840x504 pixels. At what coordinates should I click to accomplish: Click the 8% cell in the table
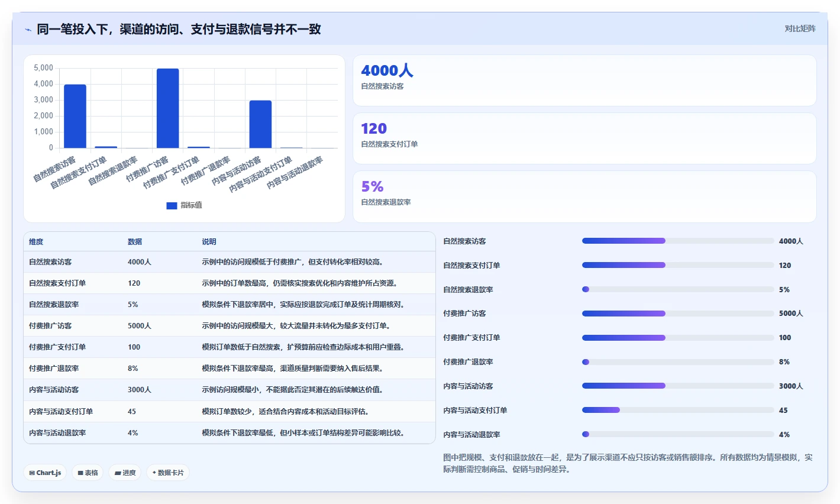coord(133,368)
